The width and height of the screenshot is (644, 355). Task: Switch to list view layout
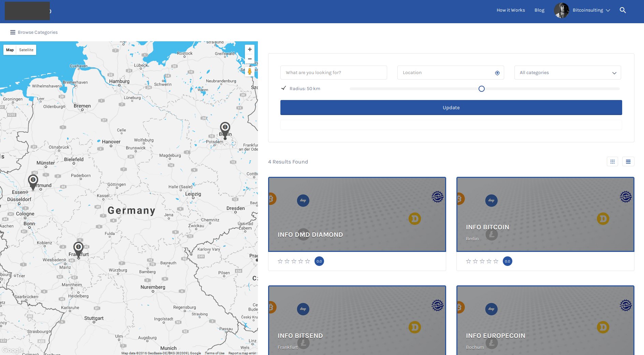click(x=628, y=161)
